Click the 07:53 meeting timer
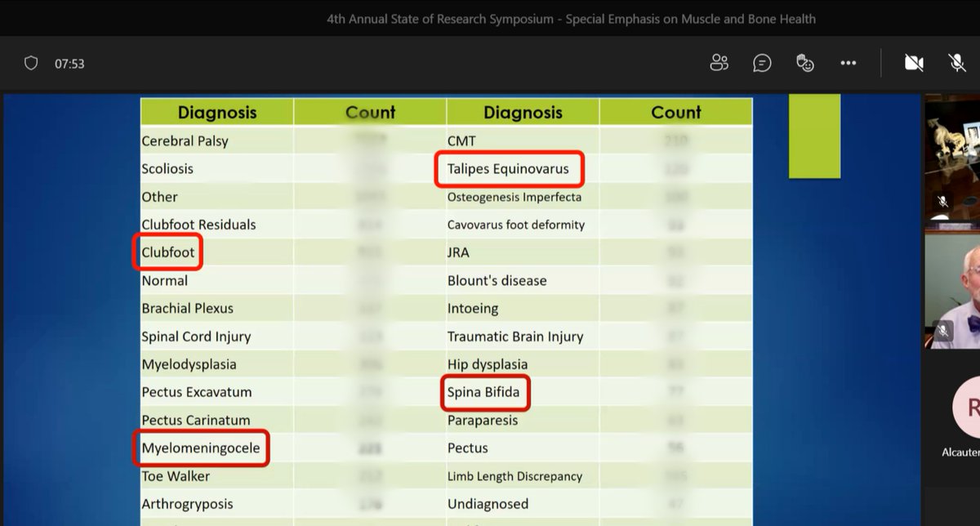 pyautogui.click(x=69, y=64)
